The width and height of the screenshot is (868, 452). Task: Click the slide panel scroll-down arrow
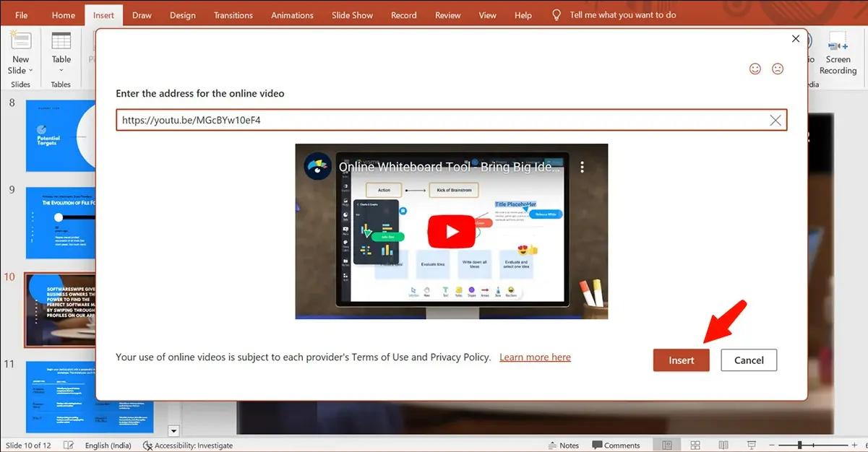(173, 431)
